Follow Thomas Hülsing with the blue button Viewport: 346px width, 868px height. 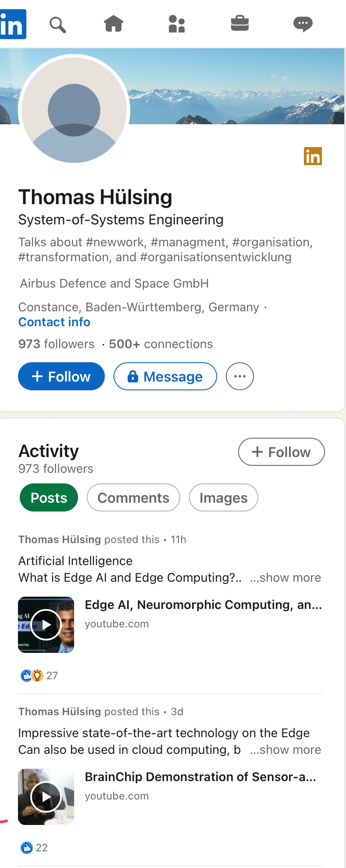(61, 376)
